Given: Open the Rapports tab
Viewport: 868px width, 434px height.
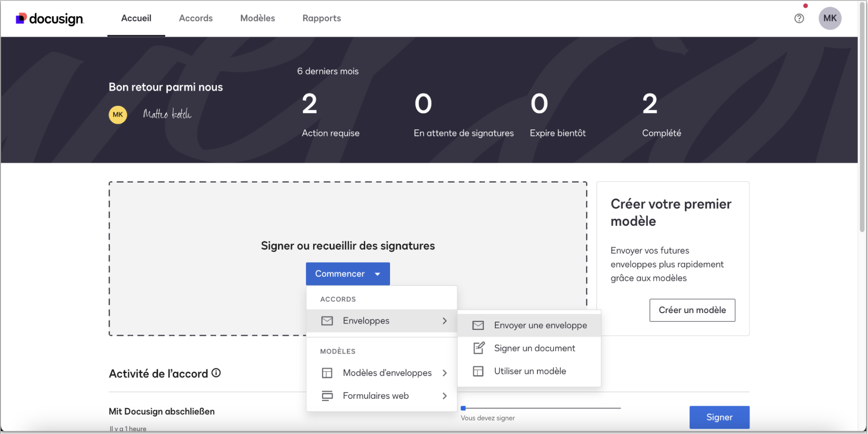Looking at the screenshot, I should [322, 18].
